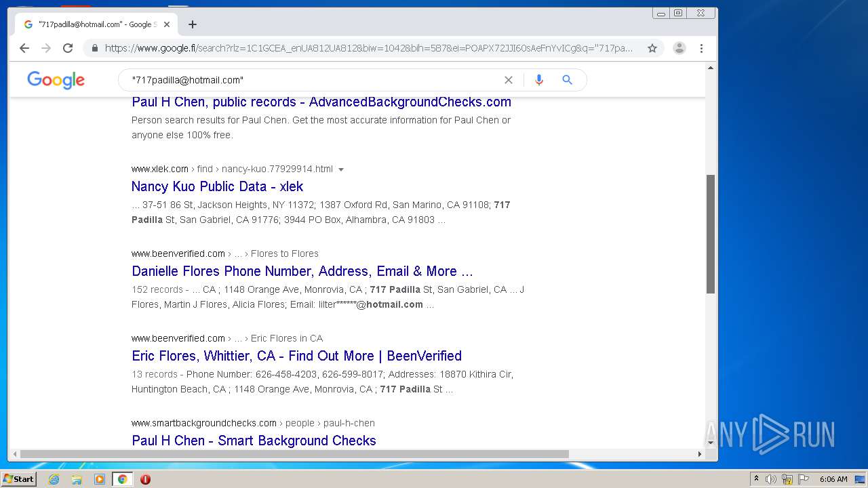This screenshot has width=868, height=488.
Task: Expand xlek result options dropdown arrow
Action: click(x=341, y=169)
